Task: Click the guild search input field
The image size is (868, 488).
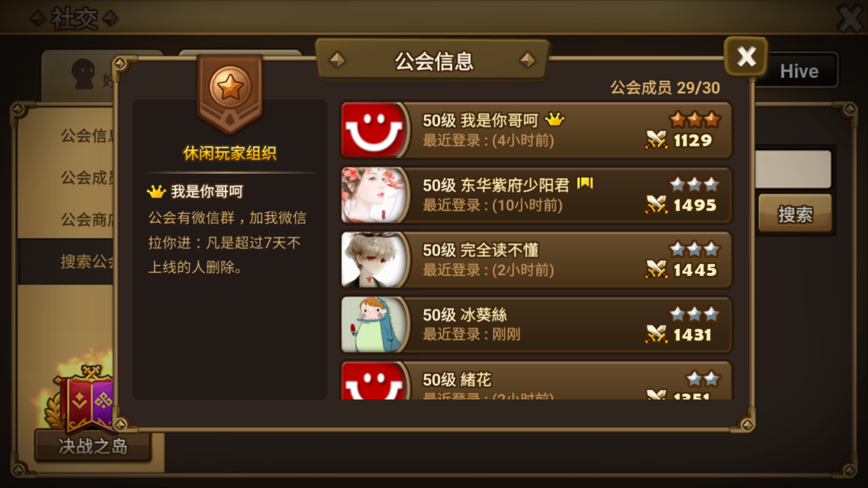Action: click(793, 169)
